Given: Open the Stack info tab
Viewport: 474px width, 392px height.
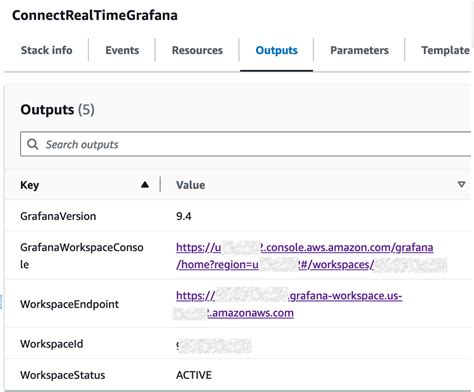Looking at the screenshot, I should 46,50.
